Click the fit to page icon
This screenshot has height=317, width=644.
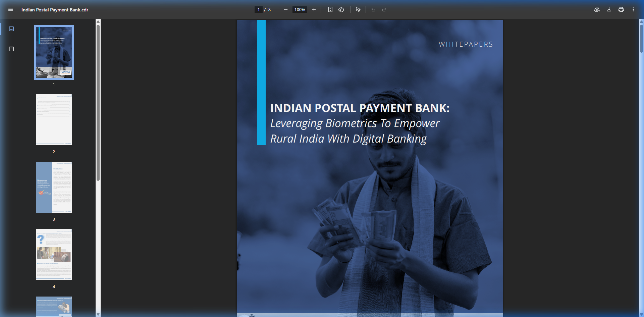(330, 9)
